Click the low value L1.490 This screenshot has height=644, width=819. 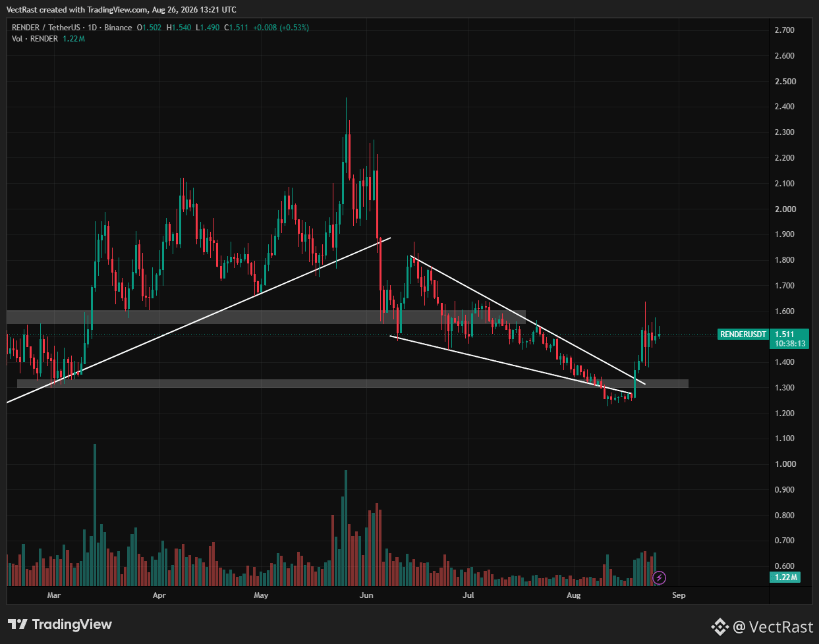click(208, 28)
